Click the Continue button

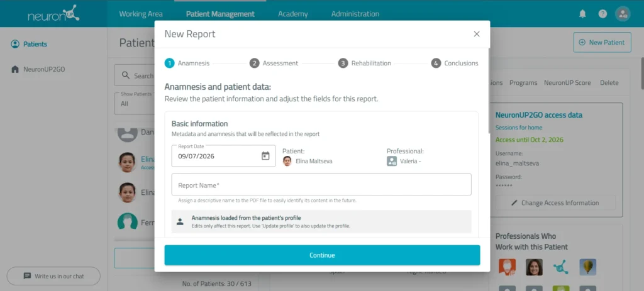pyautogui.click(x=322, y=255)
